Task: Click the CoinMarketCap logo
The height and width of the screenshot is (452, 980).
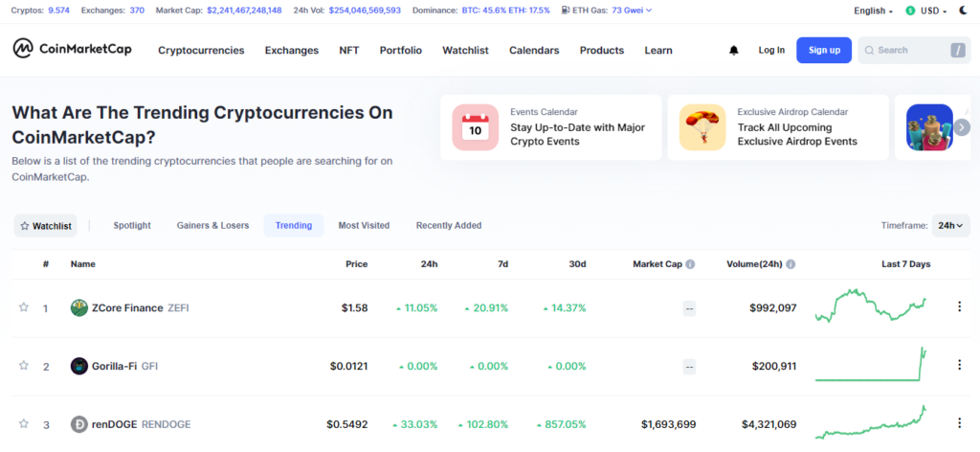Action: [x=72, y=50]
